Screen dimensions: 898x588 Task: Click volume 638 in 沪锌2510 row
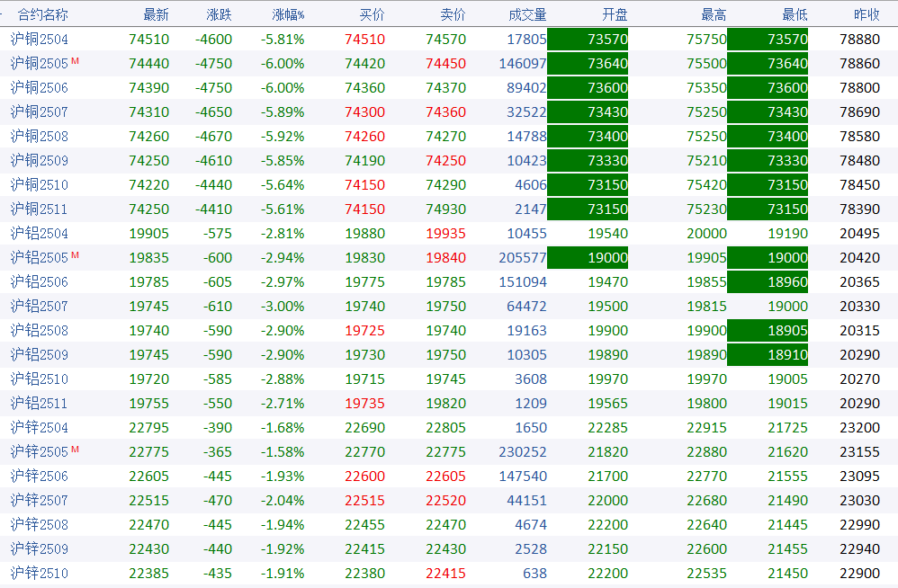coord(534,573)
